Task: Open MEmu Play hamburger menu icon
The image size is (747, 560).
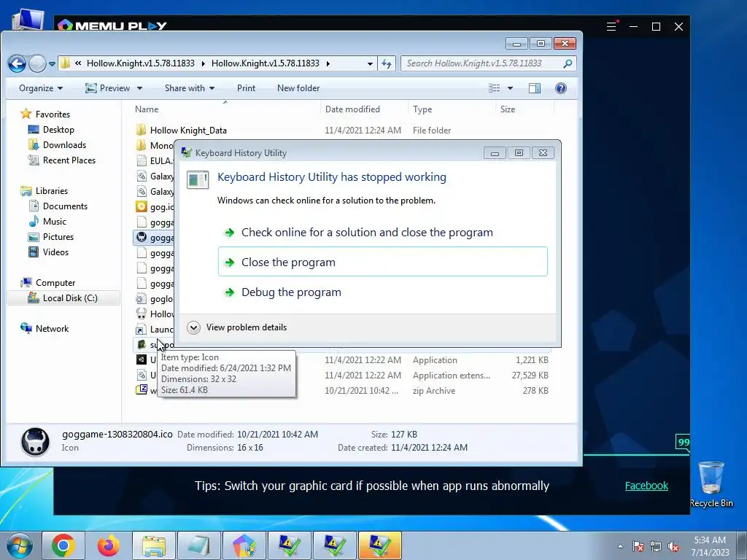Action: click(x=611, y=27)
